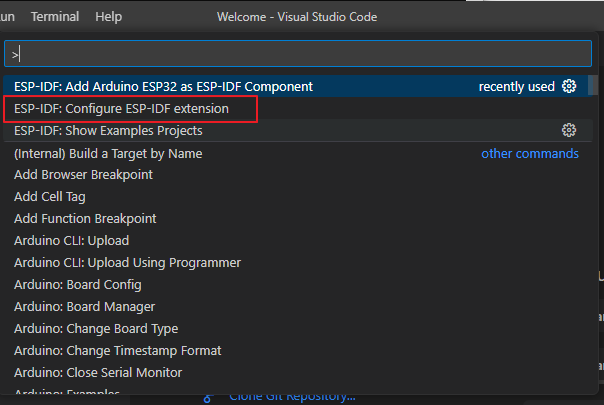This screenshot has height=405, width=604.
Task: Select Arduino: Change Board Type
Action: tap(296, 328)
